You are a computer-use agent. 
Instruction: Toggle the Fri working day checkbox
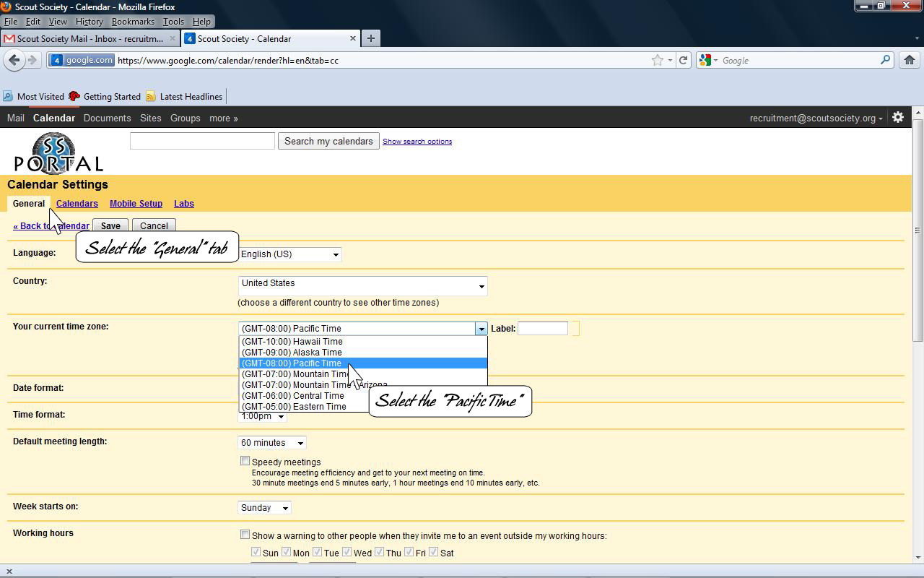[x=409, y=552]
